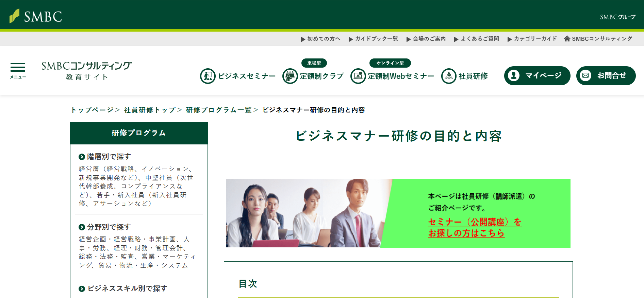Expand 階層別で探す section
Screen dimensions: 644x298
[109, 157]
